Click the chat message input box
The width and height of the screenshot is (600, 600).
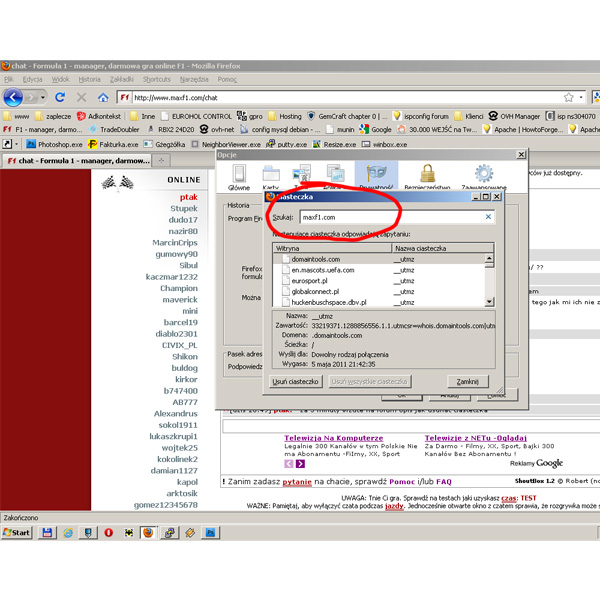click(411, 426)
